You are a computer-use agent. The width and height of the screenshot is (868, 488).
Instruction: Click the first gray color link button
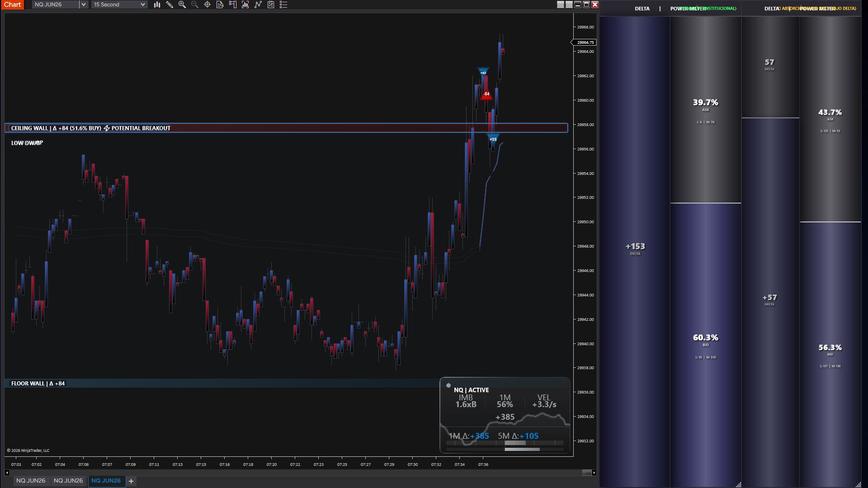click(x=561, y=5)
